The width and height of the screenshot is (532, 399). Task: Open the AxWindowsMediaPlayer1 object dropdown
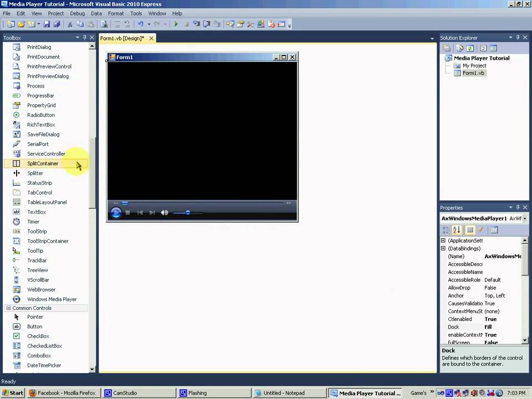525,218
